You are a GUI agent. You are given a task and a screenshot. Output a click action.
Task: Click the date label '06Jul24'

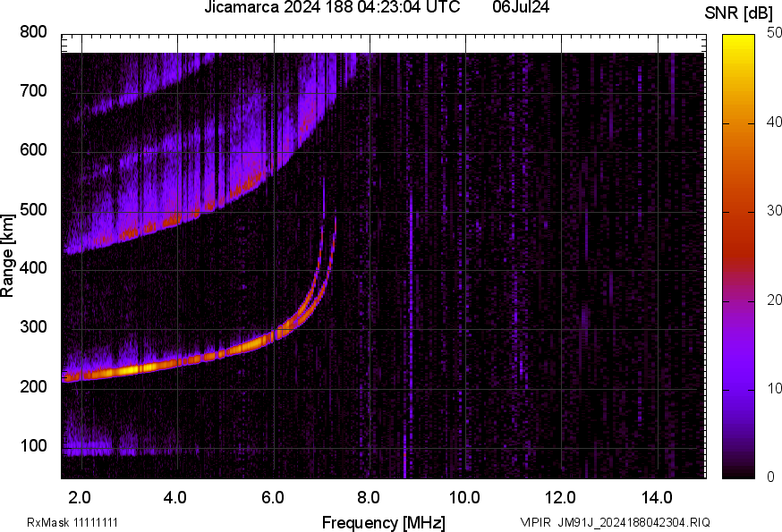pyautogui.click(x=521, y=7)
